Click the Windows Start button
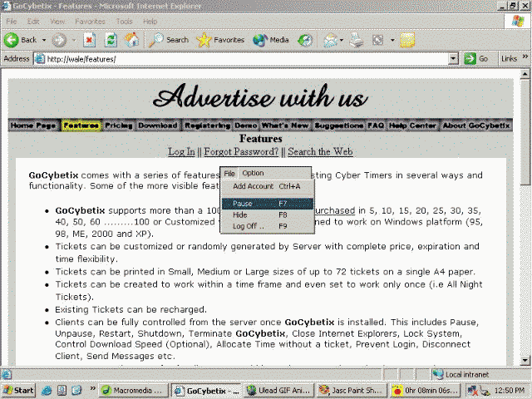The image size is (532, 399). (x=18, y=391)
